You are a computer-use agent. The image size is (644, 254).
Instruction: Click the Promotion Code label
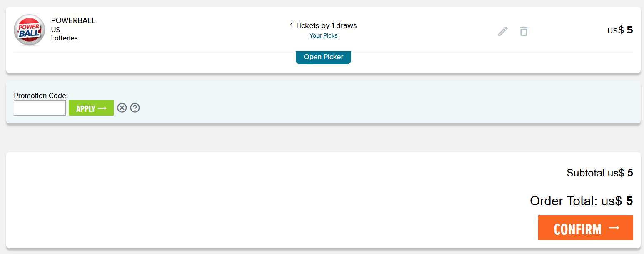click(41, 96)
